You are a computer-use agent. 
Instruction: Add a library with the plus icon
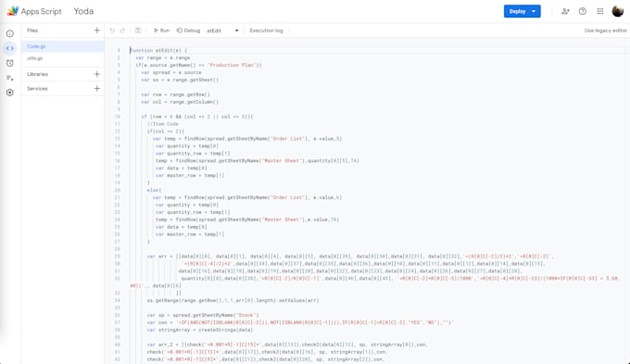97,74
